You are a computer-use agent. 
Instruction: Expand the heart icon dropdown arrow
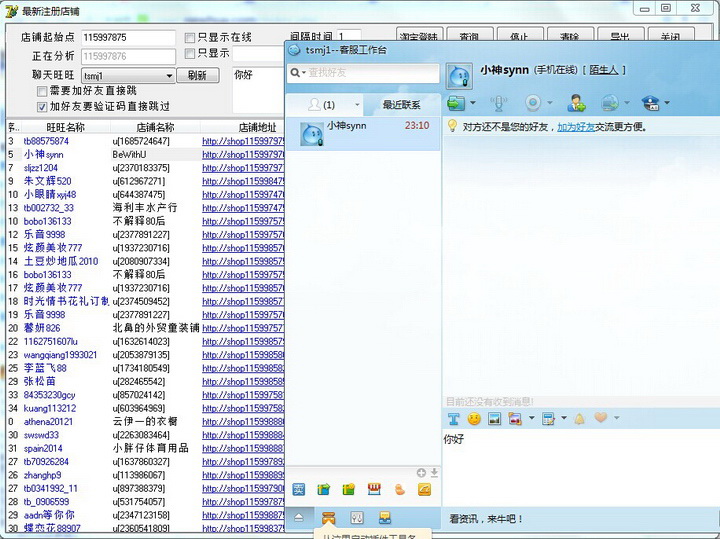click(617, 418)
